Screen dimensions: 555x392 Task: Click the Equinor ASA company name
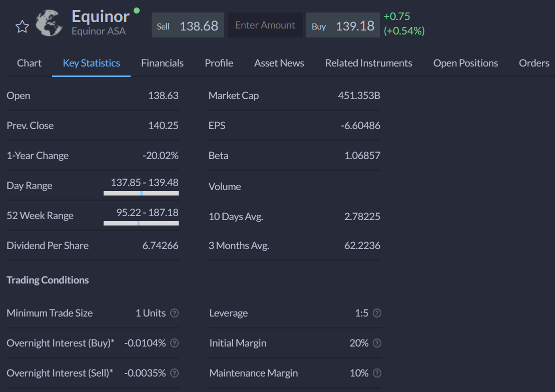point(99,31)
